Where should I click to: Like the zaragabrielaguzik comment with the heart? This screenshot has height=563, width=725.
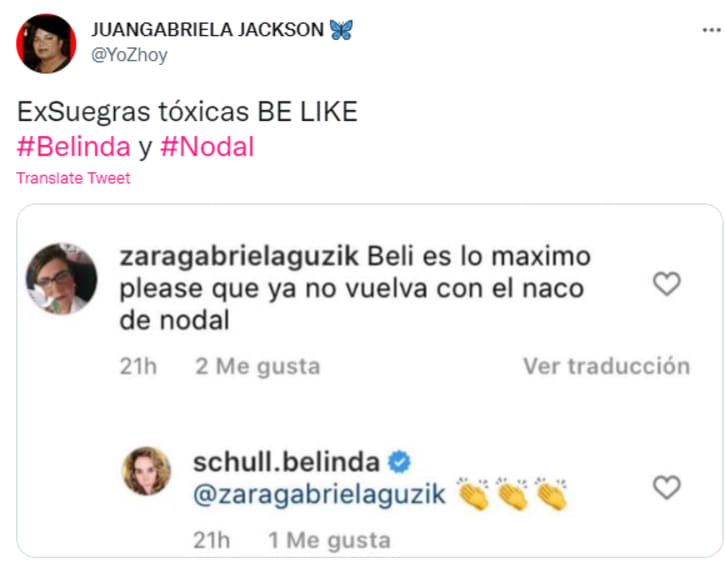(x=667, y=283)
